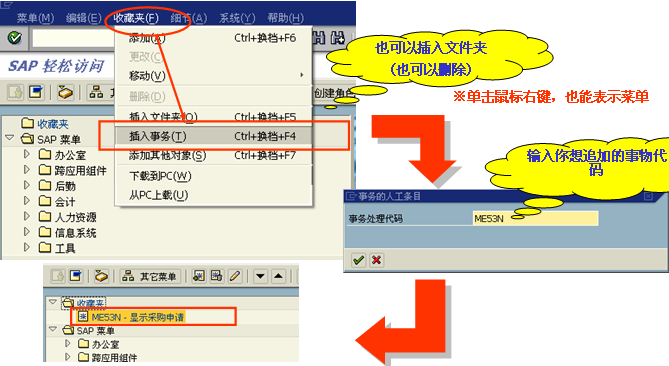The height and width of the screenshot is (366, 669).
Task: Click the hierarchy Other menu icon in upper window
Action: [96, 91]
